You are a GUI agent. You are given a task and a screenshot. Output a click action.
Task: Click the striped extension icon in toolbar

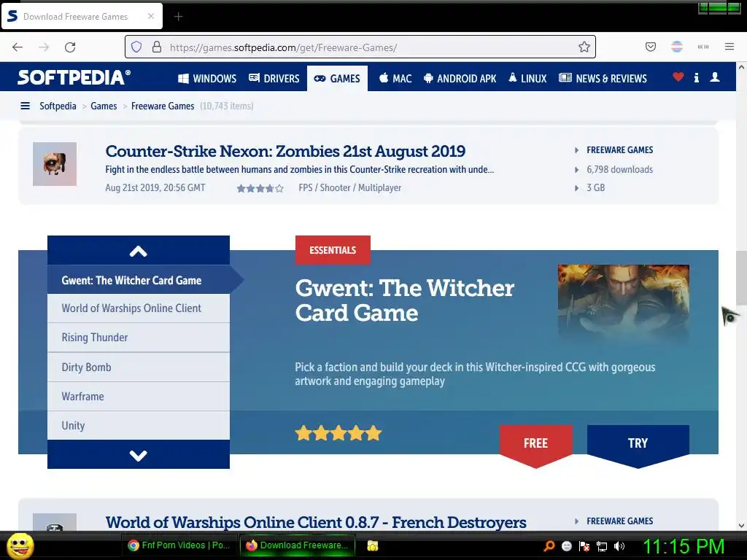pos(676,47)
